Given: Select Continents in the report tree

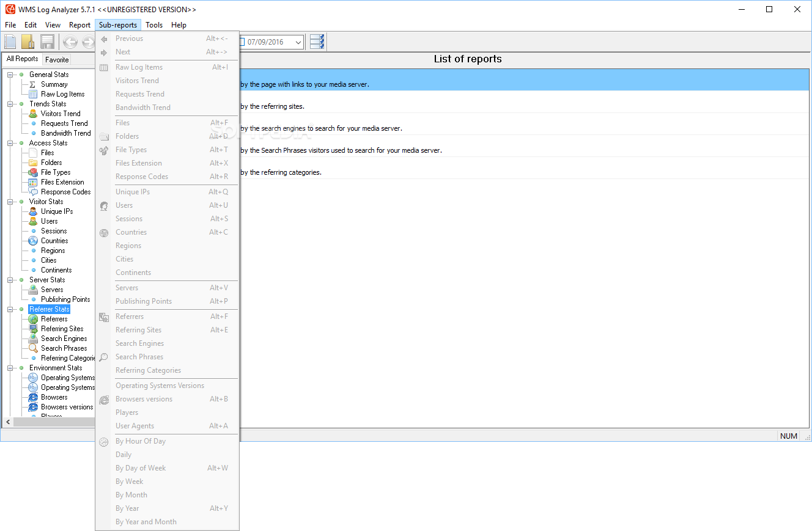Looking at the screenshot, I should click(x=56, y=270).
